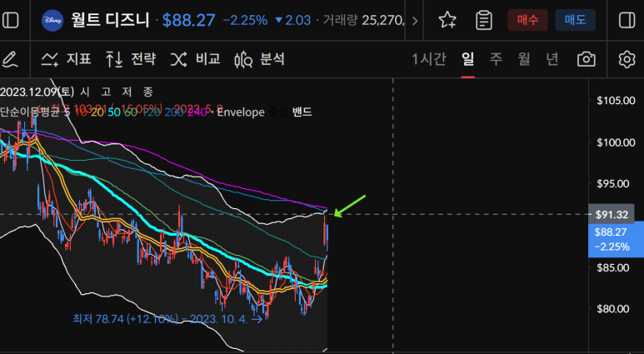Select the 일 daily timeframe
This screenshot has width=644, height=354.
point(468,59)
